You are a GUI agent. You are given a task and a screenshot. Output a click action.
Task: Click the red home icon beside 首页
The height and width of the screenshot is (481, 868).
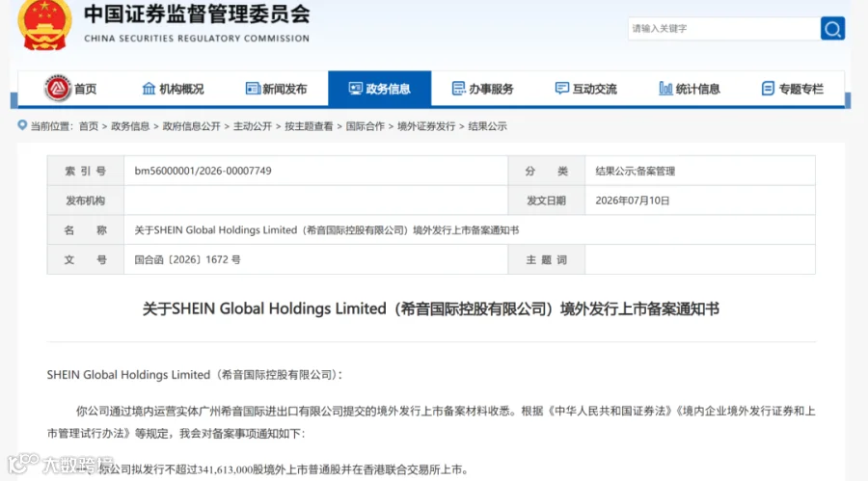coord(58,88)
